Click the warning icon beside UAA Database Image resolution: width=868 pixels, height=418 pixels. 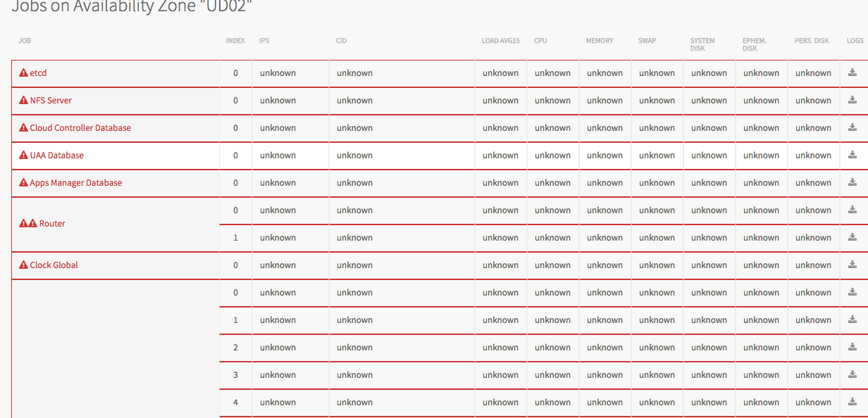coord(23,155)
